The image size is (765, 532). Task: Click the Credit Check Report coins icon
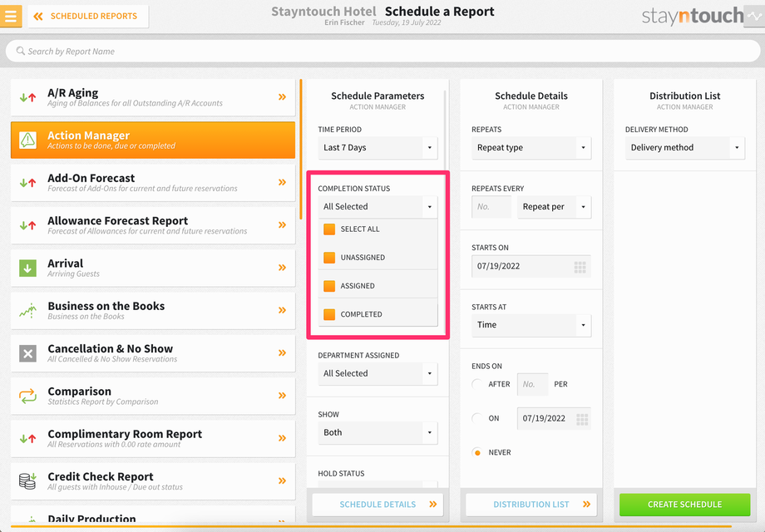pyautogui.click(x=27, y=480)
